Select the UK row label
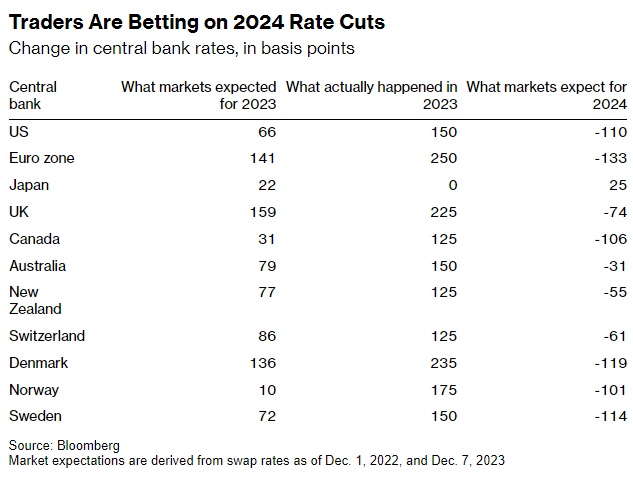 click(18, 212)
